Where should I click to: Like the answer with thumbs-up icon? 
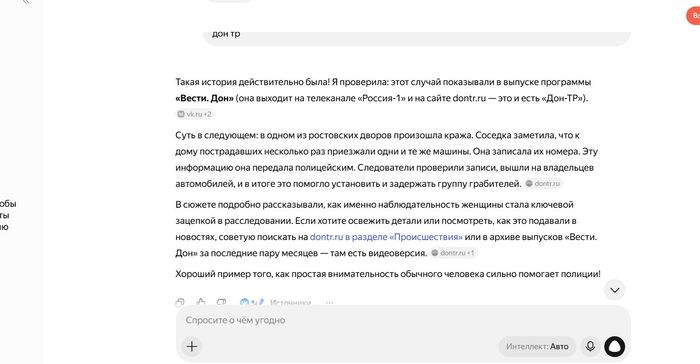click(201, 302)
